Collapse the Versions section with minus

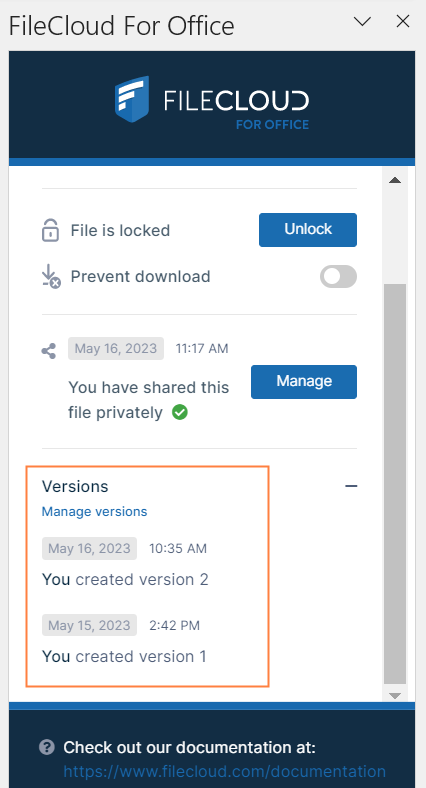pos(351,486)
